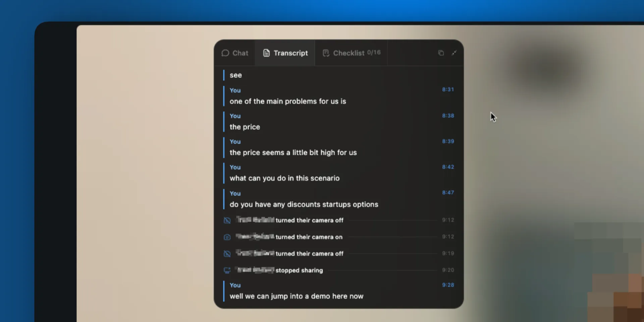The height and width of the screenshot is (322, 644).
Task: Click the camera-off icon at 9:12
Action: pos(227,220)
